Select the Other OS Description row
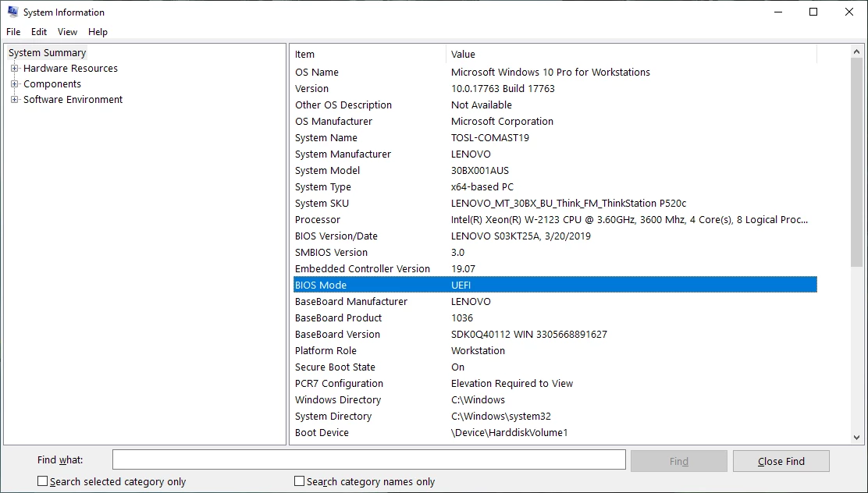Viewport: 868px width, 493px height. coord(553,105)
